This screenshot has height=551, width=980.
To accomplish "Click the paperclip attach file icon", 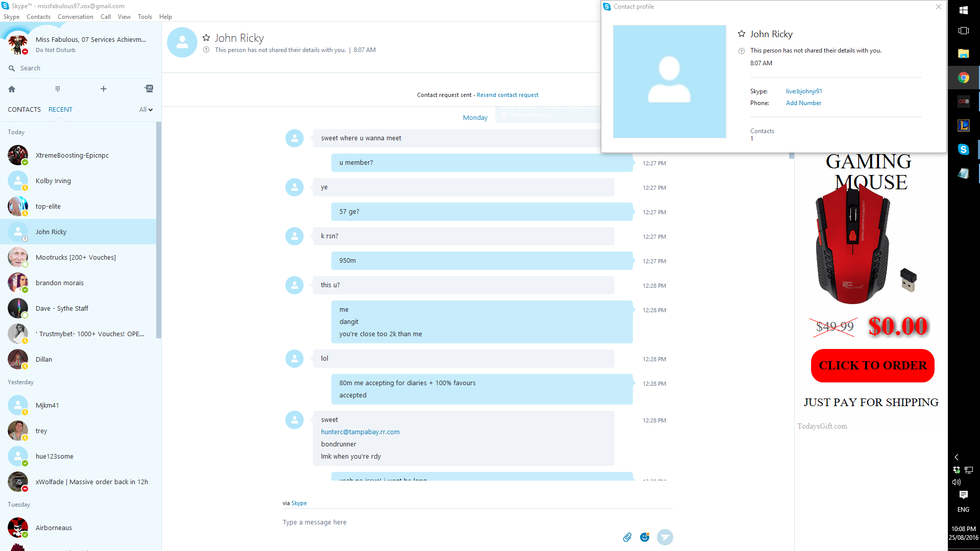I will [627, 537].
